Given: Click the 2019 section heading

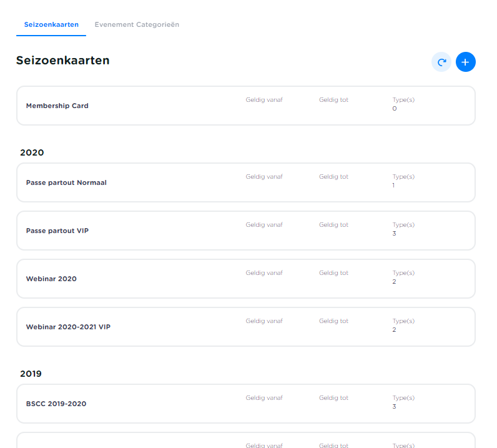Looking at the screenshot, I should tap(31, 374).
